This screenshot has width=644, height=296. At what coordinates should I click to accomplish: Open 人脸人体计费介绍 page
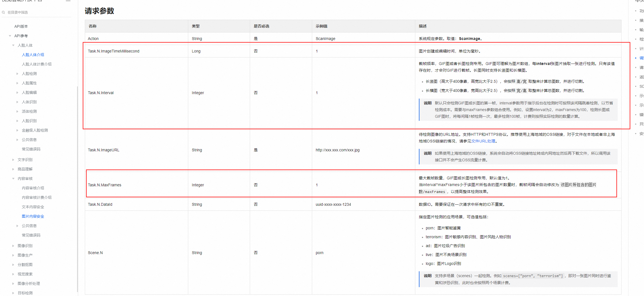coord(37,64)
